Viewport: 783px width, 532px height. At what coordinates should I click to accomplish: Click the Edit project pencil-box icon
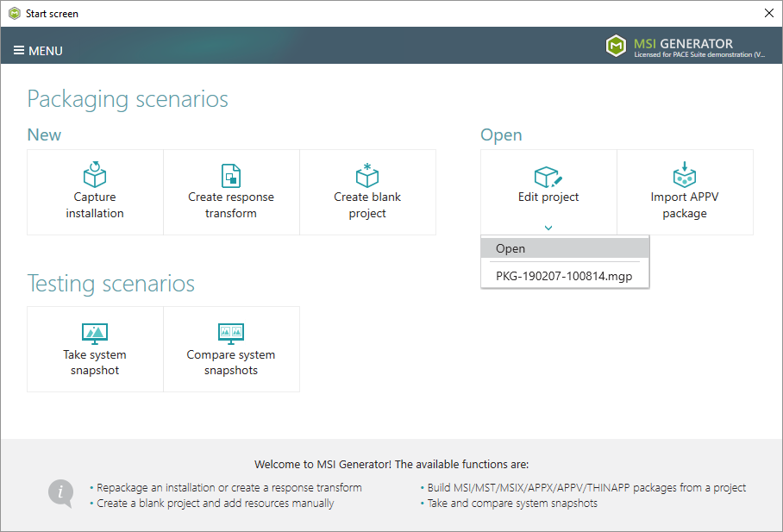(548, 177)
